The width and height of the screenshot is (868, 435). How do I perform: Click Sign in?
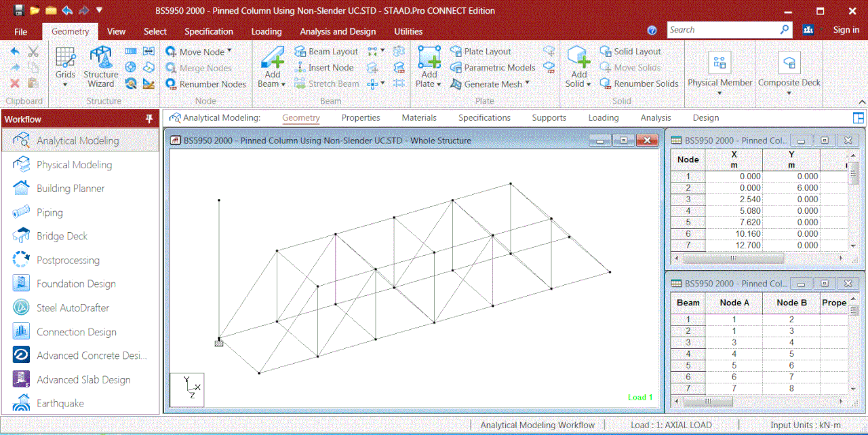(x=846, y=30)
